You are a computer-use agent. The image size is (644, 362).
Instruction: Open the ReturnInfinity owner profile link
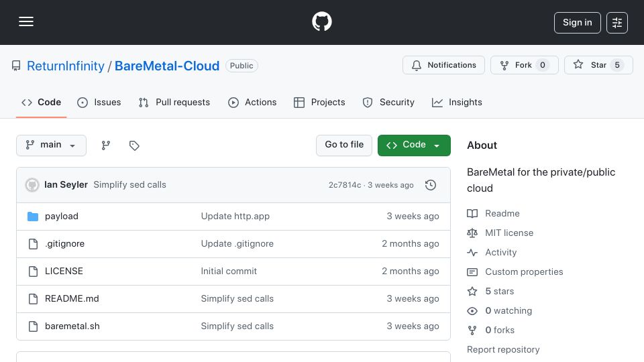coord(66,66)
